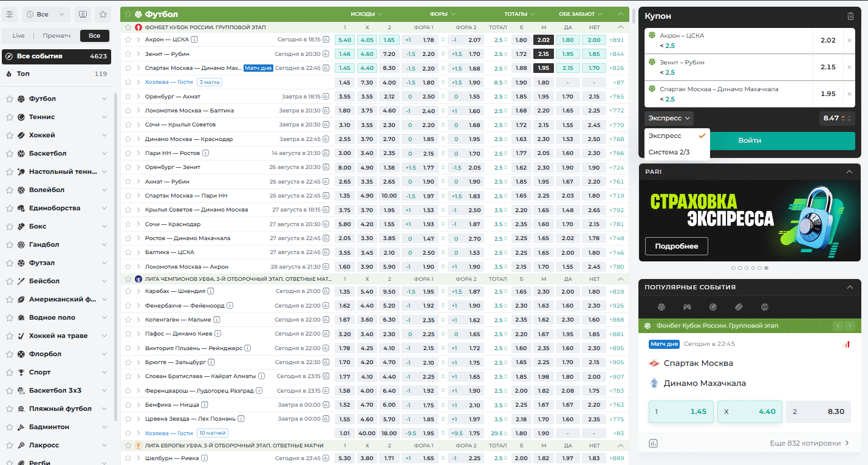
Task: Collapse the Популярные события panel
Action: click(849, 287)
